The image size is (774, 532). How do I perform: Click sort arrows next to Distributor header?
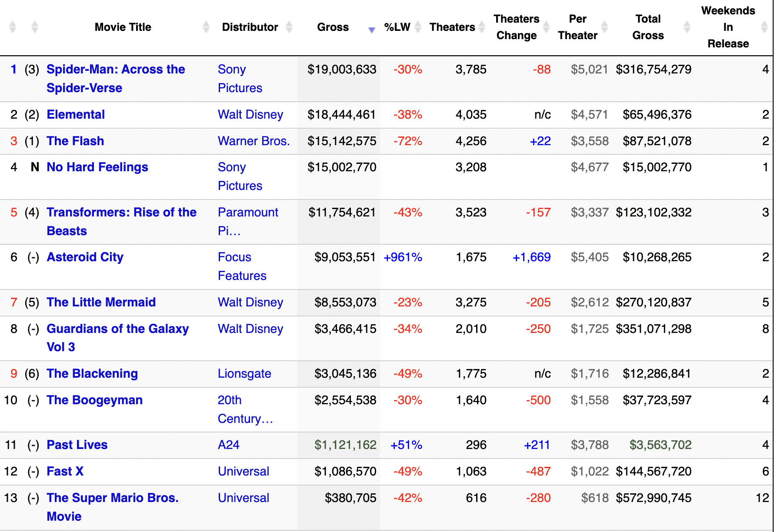coord(289,27)
